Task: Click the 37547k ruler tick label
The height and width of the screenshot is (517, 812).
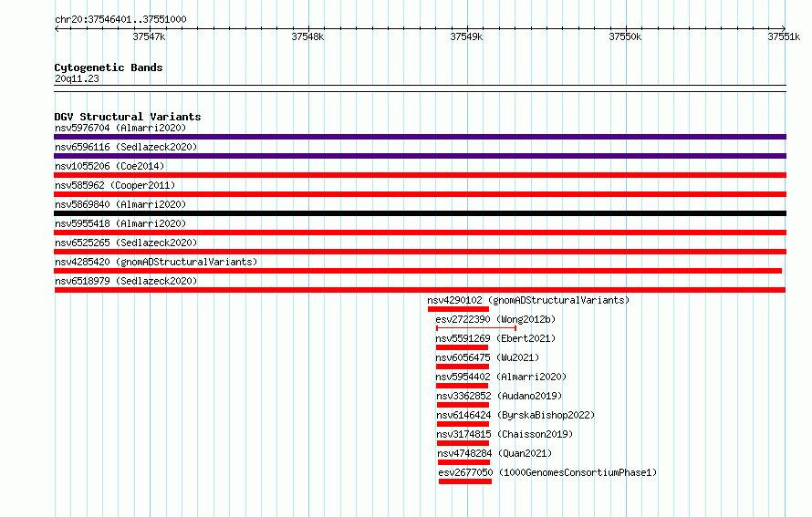Action: point(149,36)
